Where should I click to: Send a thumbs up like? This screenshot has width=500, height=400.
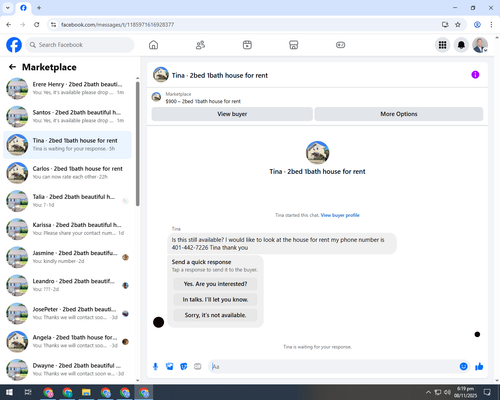[479, 367]
